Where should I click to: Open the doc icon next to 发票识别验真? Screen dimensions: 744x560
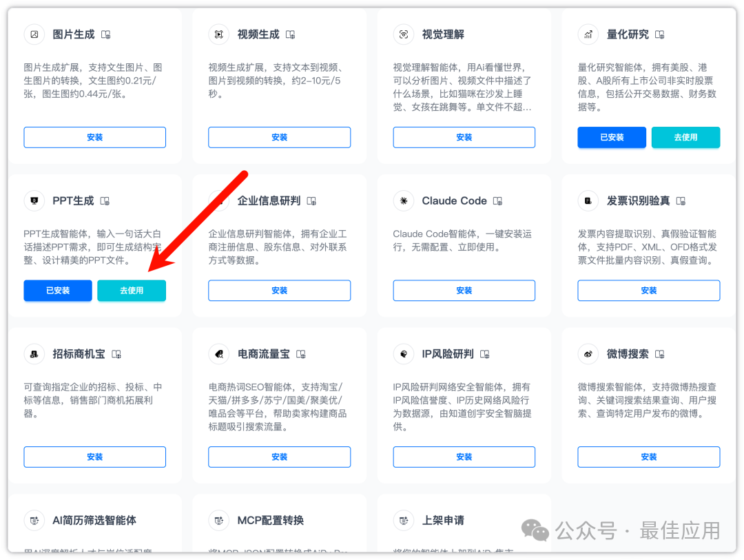tap(681, 201)
